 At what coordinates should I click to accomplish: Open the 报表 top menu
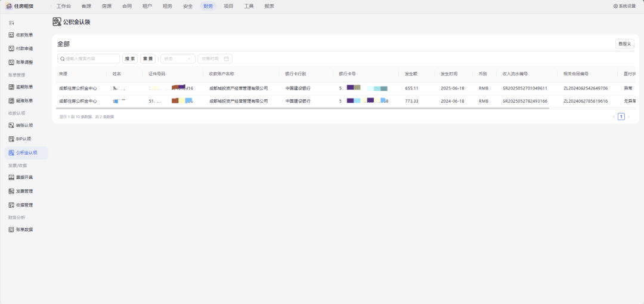[269, 6]
